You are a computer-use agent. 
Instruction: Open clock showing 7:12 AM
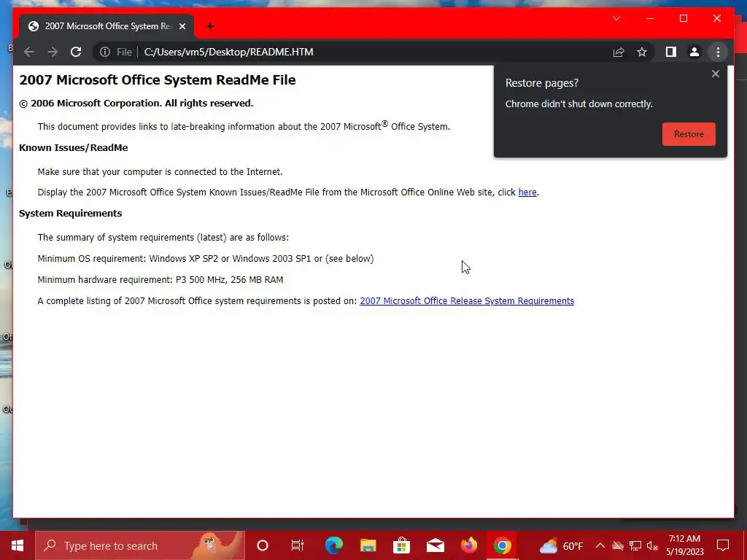tap(684, 545)
